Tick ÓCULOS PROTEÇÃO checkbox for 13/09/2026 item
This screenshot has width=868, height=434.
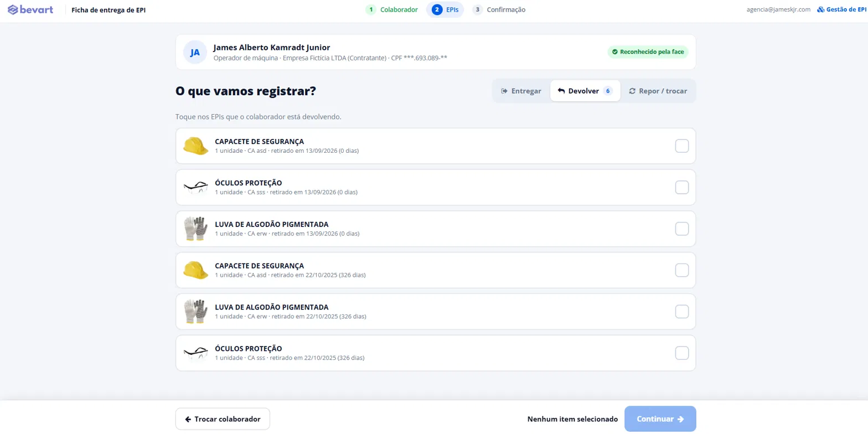coord(682,188)
